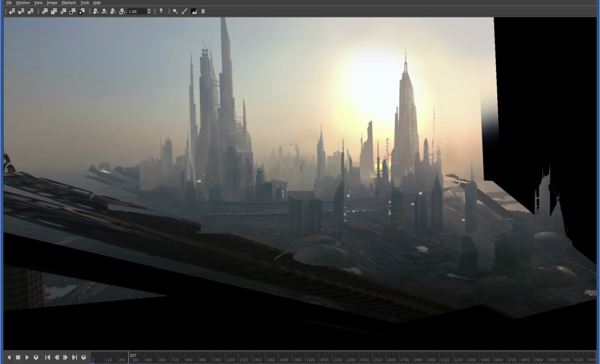Image resolution: width=600 pixels, height=364 pixels.
Task: Open the Window menu
Action: 23,3
